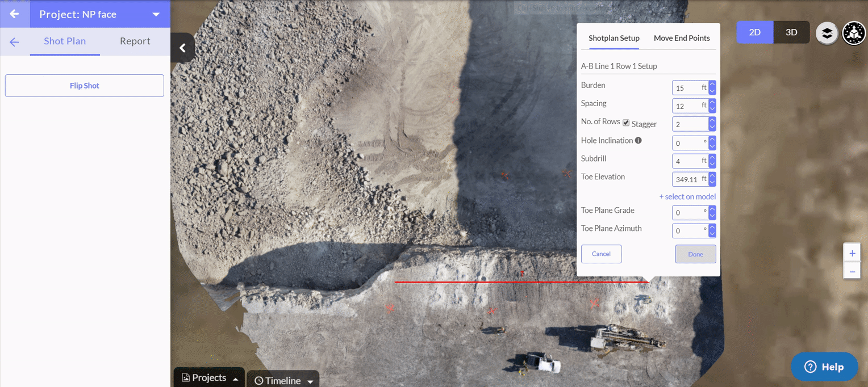This screenshot has height=387, width=868.
Task: Select the Move End Points tab
Action: point(682,38)
